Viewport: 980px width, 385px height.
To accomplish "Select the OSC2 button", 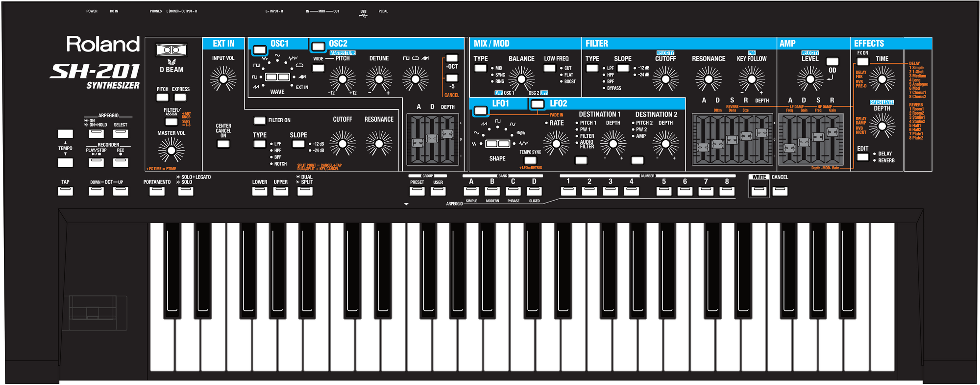I will click(318, 47).
